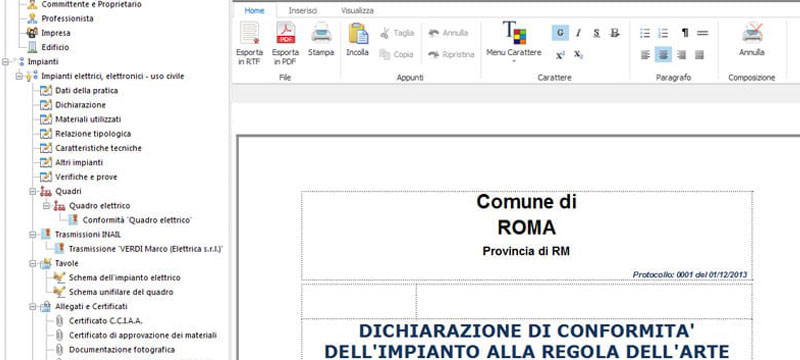Click the 'Provincia di RM' line

point(526,251)
